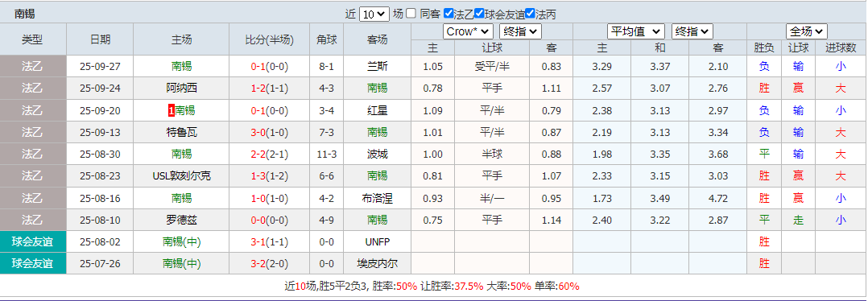Open score 1-2(1-1) for 25-09-24 match
Screen dimensions: 868x301
270,89
